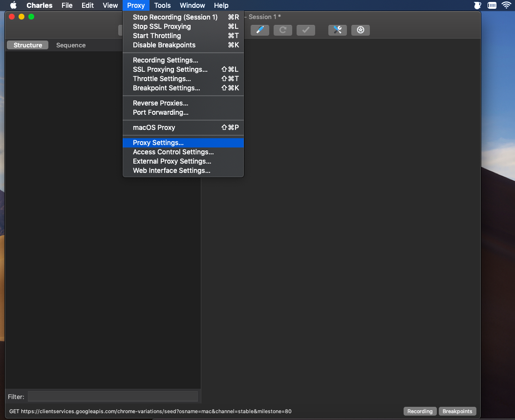Open the Wi-Fi status icon
Screen dimensions: 515x420
click(507, 5)
